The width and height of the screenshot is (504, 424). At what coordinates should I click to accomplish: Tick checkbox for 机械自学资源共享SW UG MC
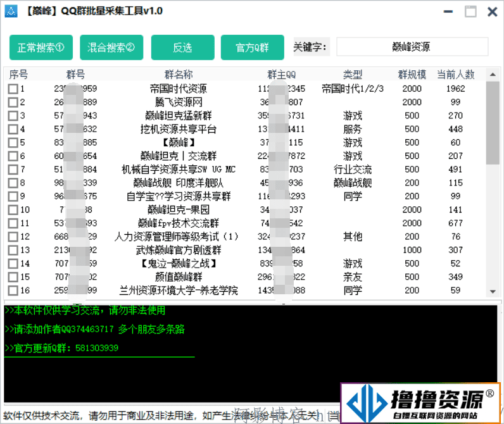pos(13,169)
